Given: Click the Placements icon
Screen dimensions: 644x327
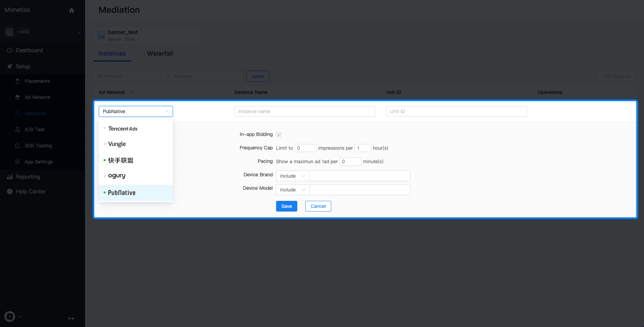Looking at the screenshot, I should tap(17, 81).
